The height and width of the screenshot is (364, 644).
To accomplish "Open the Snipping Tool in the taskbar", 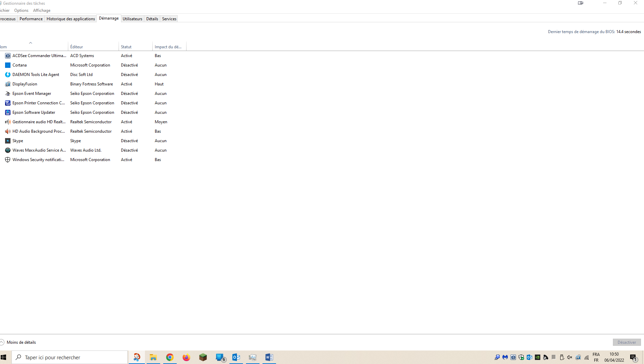I will (137, 357).
